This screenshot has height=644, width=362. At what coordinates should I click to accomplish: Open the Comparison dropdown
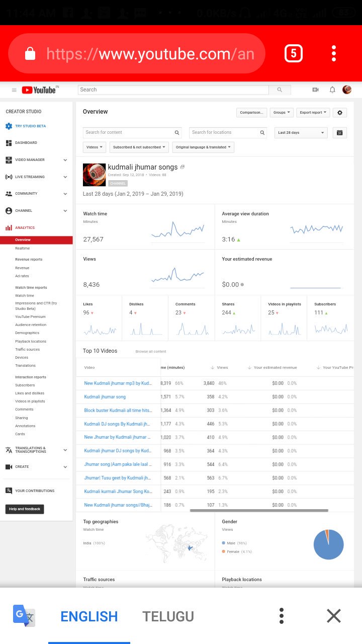point(251,113)
